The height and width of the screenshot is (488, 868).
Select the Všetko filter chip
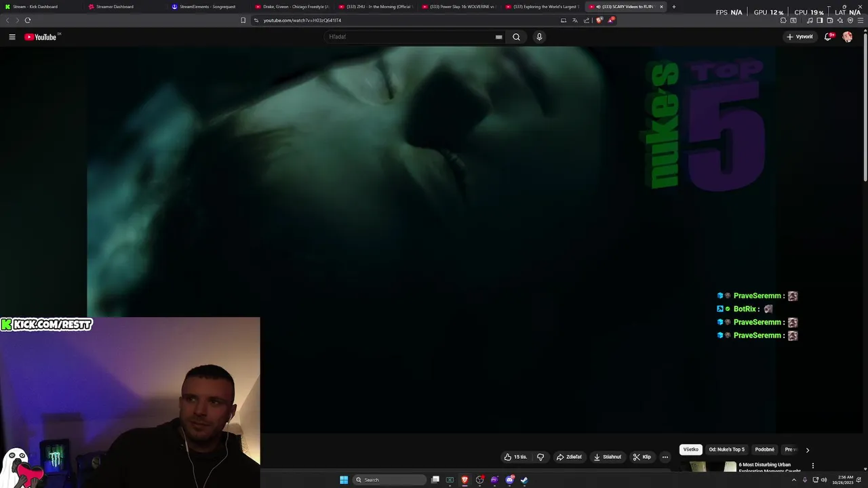tap(691, 449)
